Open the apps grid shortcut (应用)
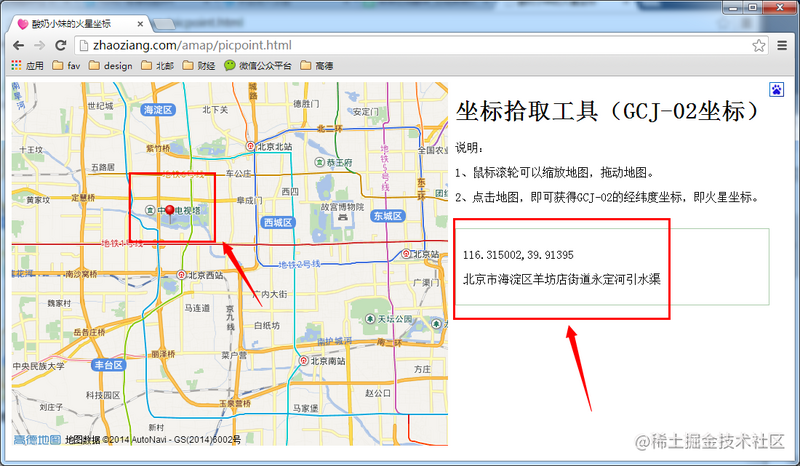Viewport: 800px width, 466px height. pos(28,66)
